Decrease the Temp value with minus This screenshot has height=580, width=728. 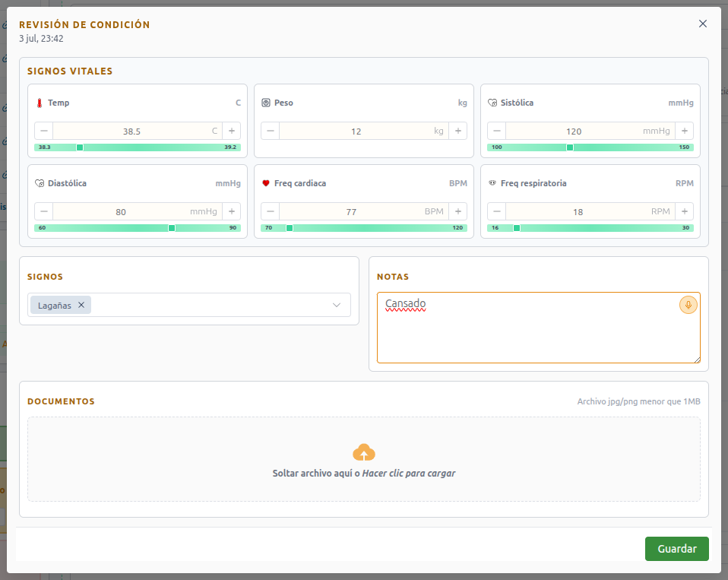44,131
